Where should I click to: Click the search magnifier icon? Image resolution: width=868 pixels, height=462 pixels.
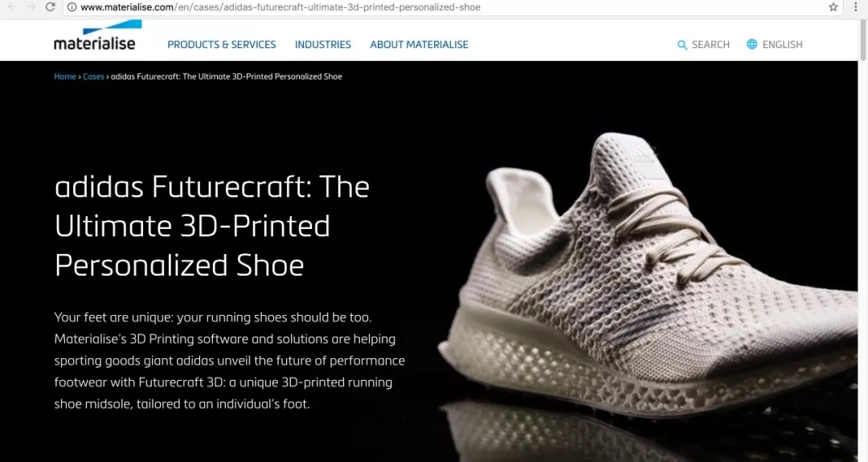[682, 45]
